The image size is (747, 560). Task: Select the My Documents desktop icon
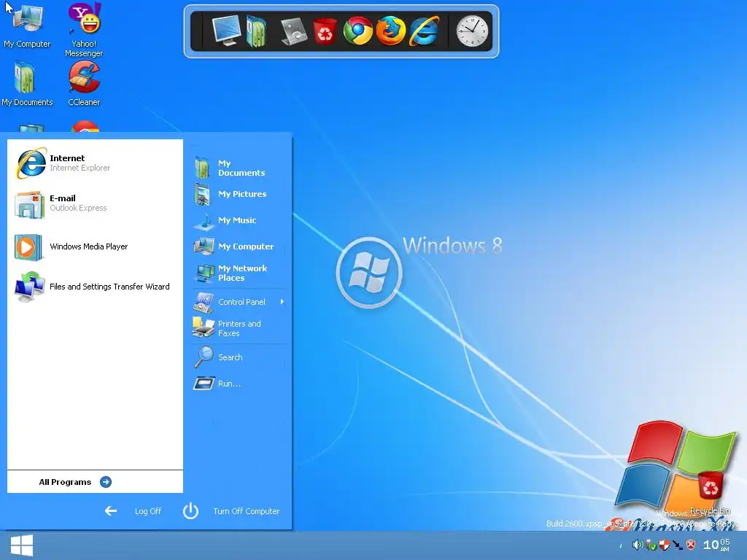point(27,84)
